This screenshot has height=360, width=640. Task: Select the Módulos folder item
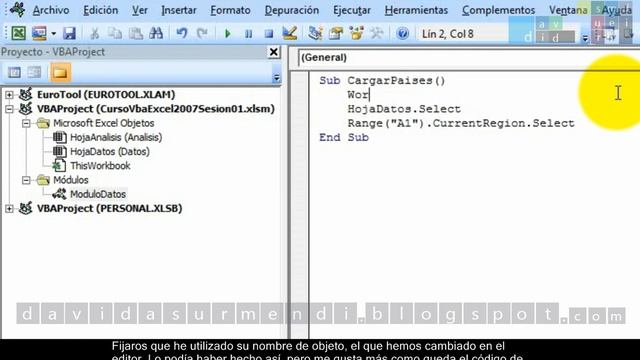click(71, 180)
